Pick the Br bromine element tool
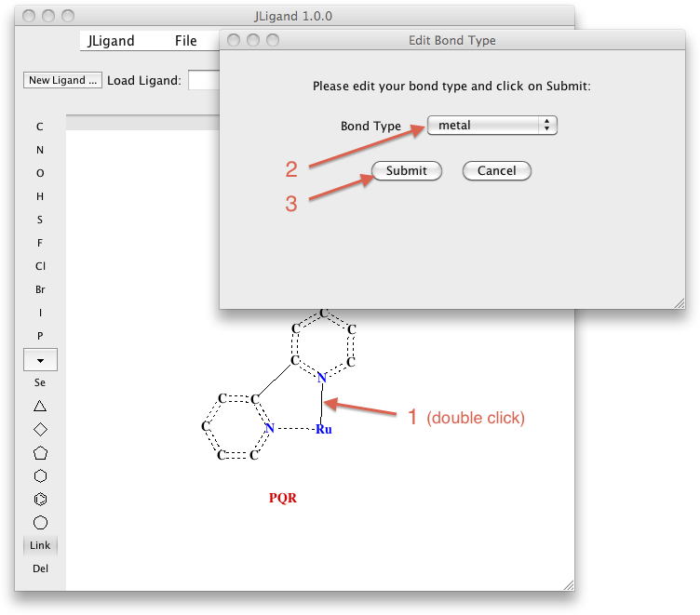Viewport: 700px width, 615px height. (x=40, y=289)
